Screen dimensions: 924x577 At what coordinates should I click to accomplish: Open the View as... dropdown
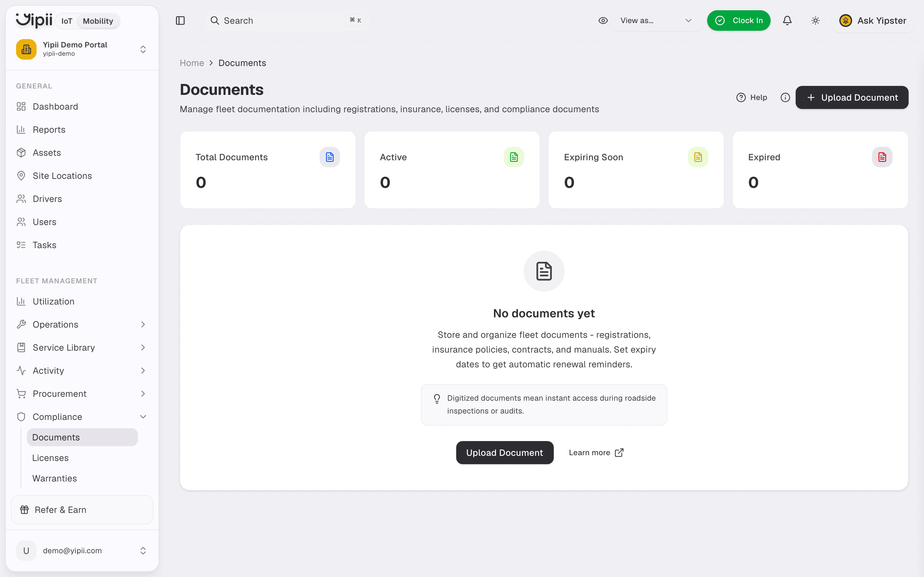click(x=656, y=21)
